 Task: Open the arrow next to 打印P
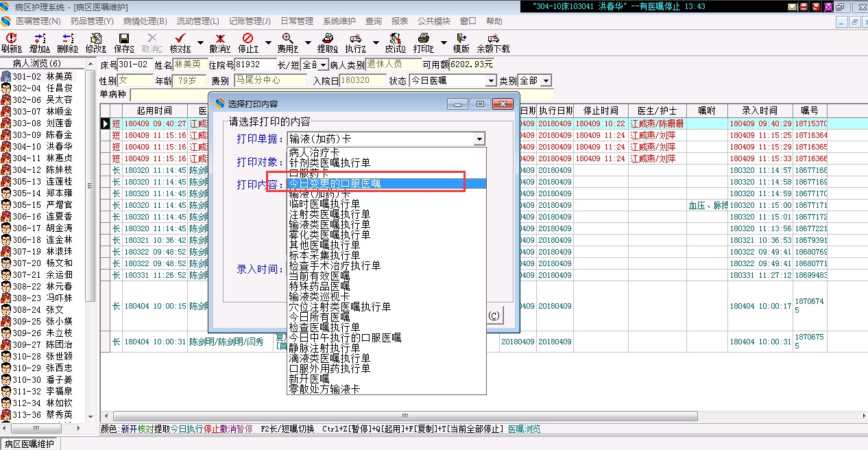pyautogui.click(x=444, y=43)
